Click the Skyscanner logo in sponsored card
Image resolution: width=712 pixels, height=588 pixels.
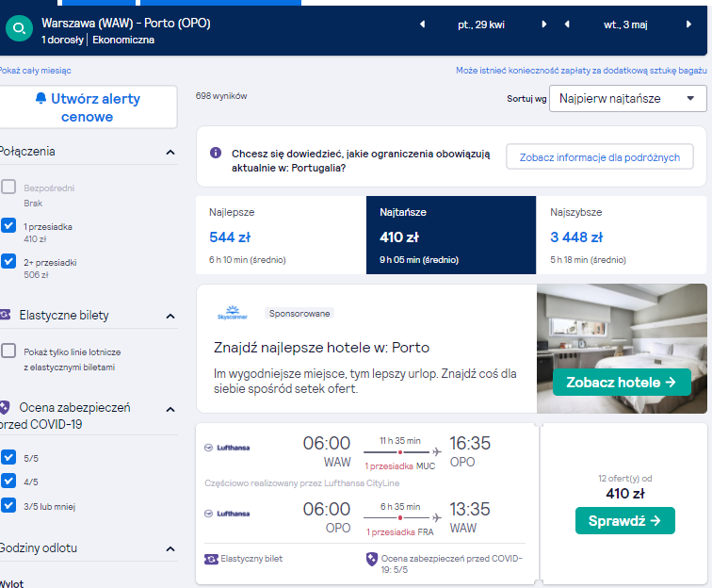coord(233,313)
